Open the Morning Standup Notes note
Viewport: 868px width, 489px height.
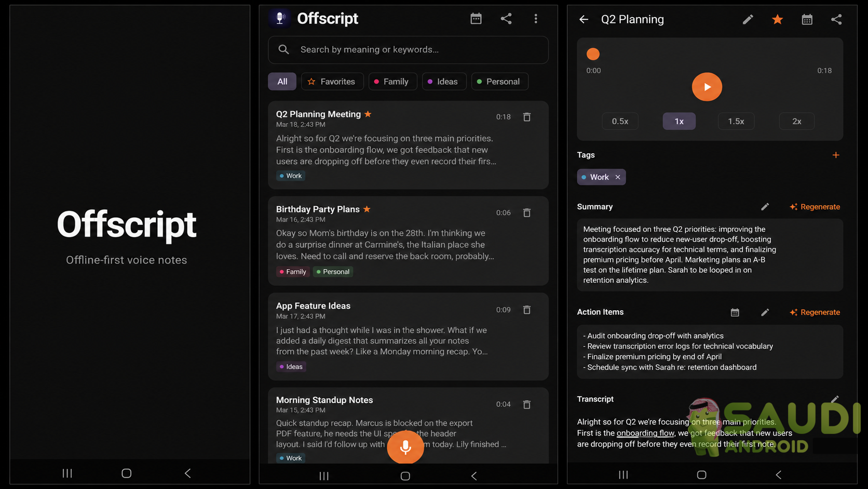point(408,425)
